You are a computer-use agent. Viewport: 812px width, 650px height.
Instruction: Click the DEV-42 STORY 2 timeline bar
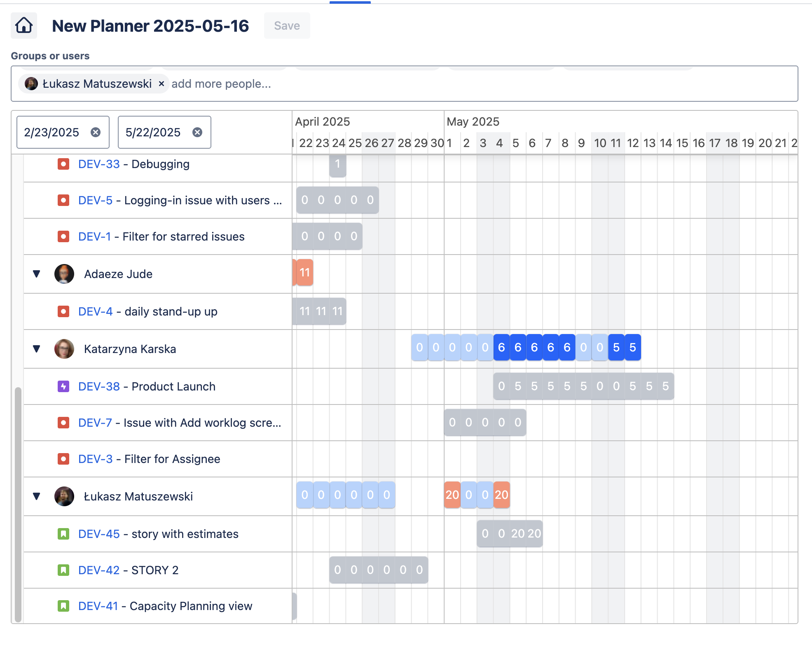click(378, 570)
